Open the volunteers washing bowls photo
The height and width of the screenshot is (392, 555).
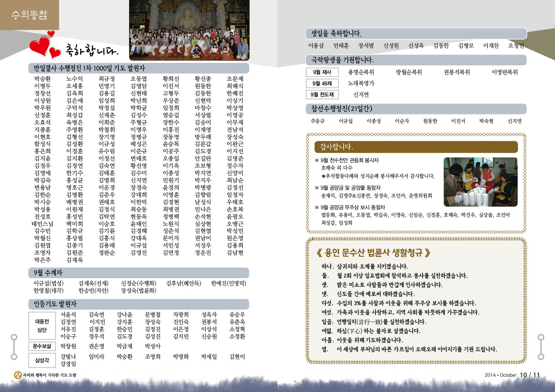point(480,182)
